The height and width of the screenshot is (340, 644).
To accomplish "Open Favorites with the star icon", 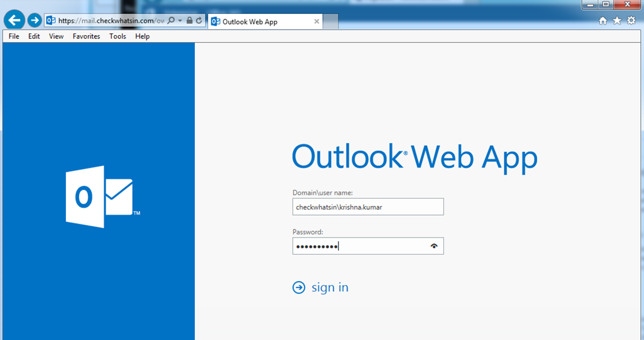I will pyautogui.click(x=617, y=21).
